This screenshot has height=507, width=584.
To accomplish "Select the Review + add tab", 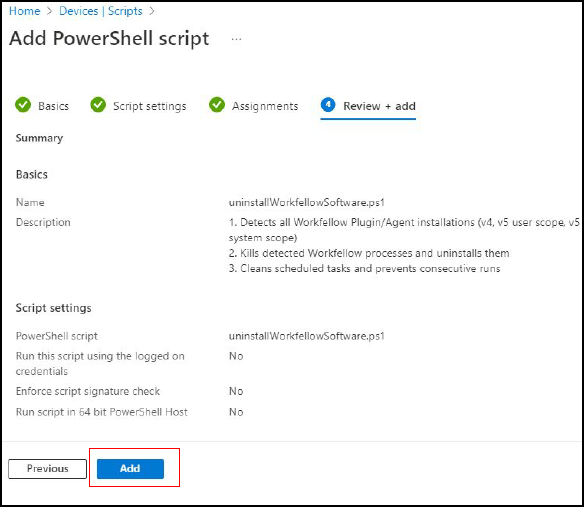I will (x=368, y=106).
